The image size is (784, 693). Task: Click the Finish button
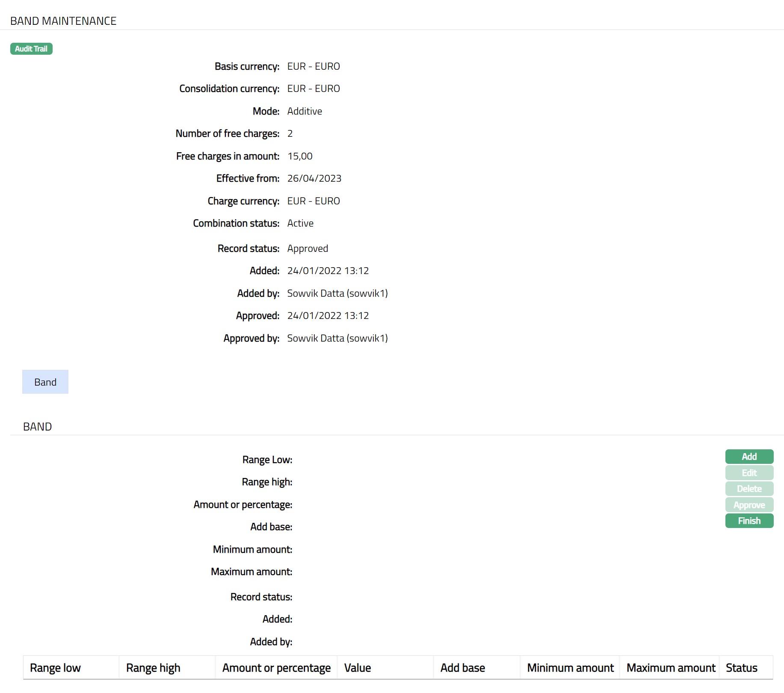[749, 521]
